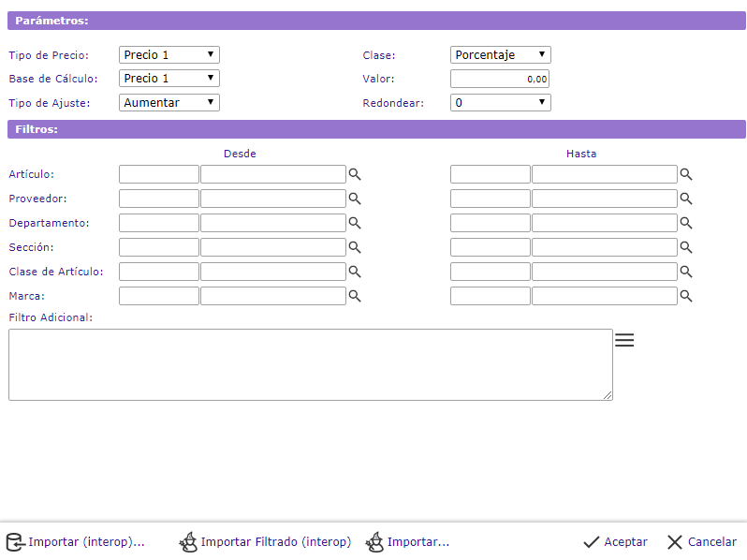The width and height of the screenshot is (747, 560).
Task: Focus Marca Desde description field
Action: 273,296
